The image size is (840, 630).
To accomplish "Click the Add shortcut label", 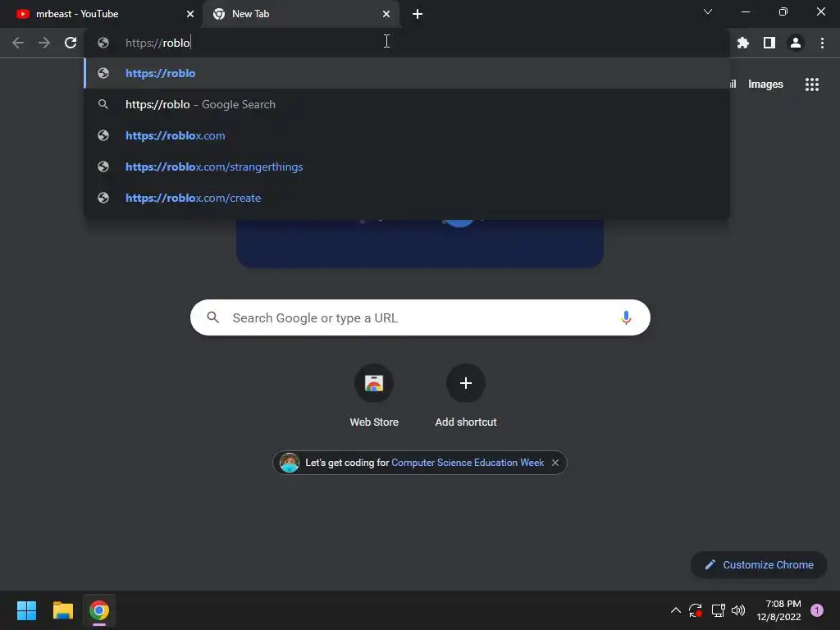I will coord(466,422).
